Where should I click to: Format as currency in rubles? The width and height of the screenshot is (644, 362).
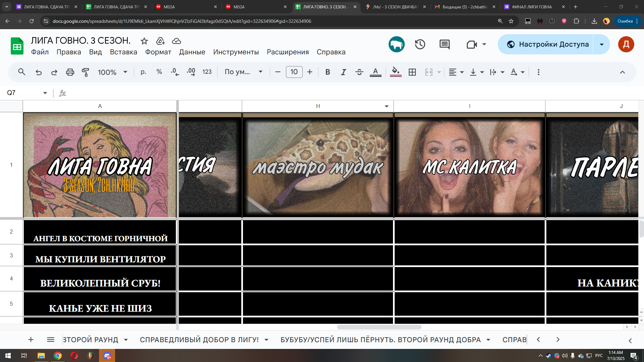pyautogui.click(x=143, y=72)
